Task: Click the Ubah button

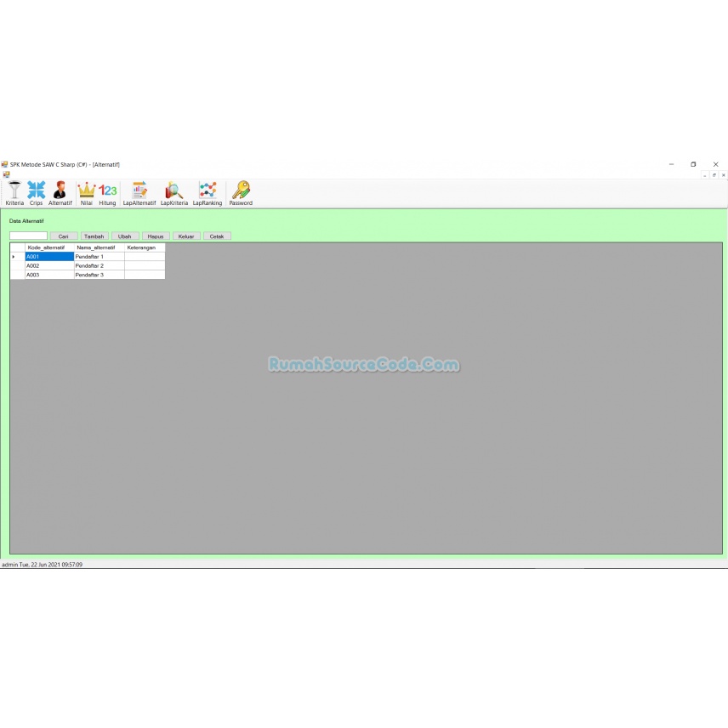Action: click(x=125, y=236)
